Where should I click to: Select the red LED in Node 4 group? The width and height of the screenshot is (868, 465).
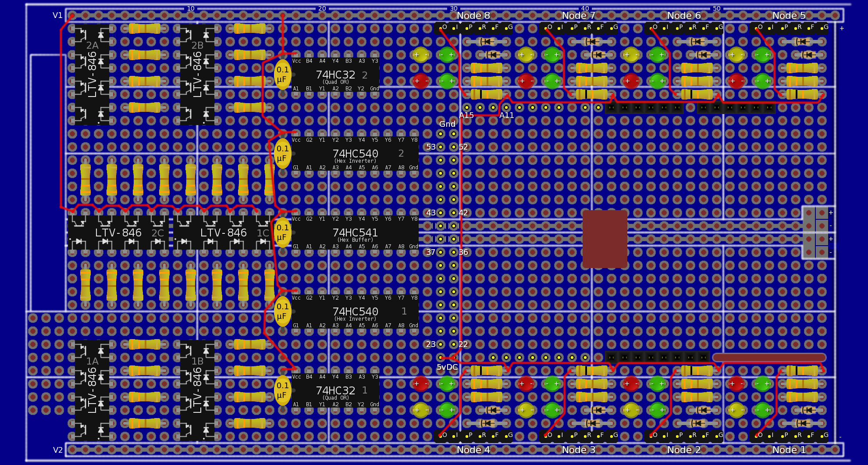pos(421,384)
